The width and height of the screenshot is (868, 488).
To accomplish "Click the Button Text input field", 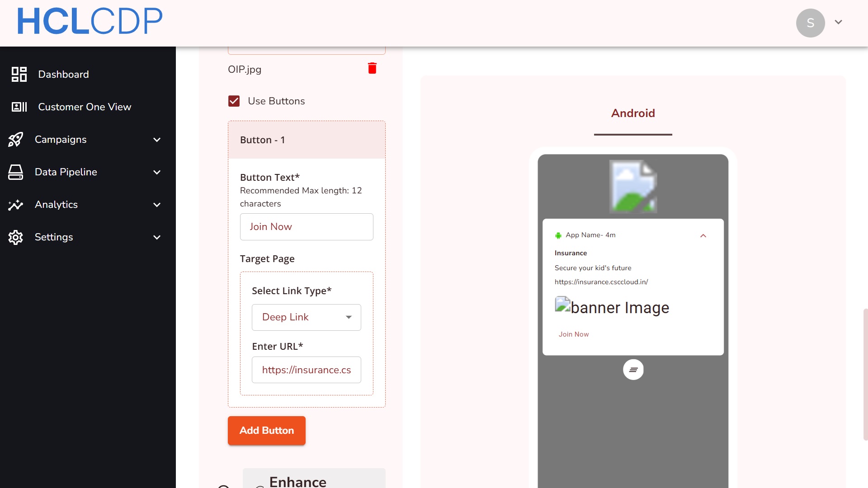I will coord(306,227).
